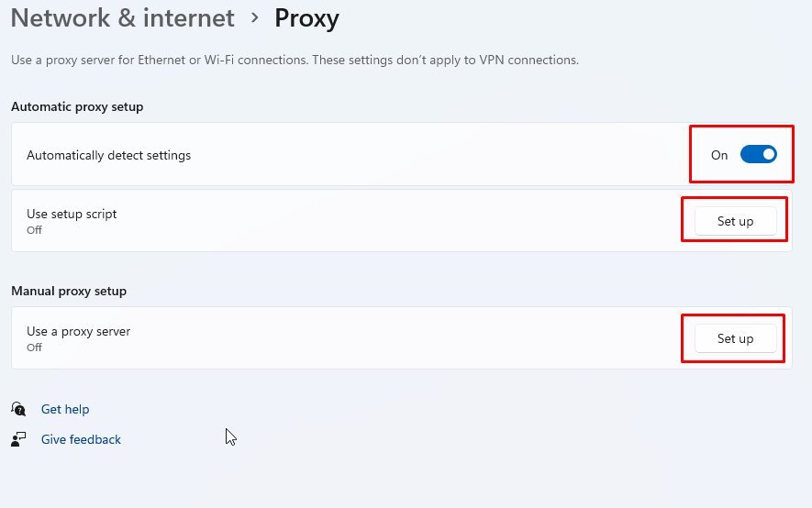Click the On label beside the toggle
This screenshot has width=812, height=508.
(x=718, y=155)
